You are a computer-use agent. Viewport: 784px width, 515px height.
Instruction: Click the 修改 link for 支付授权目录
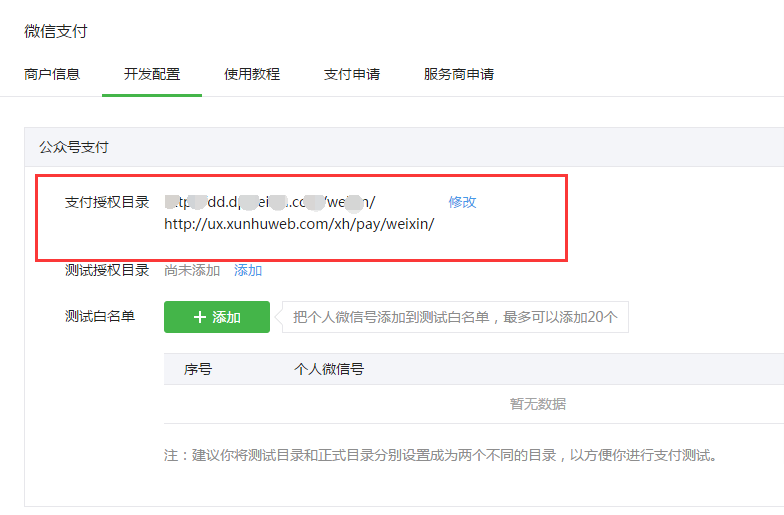462,202
